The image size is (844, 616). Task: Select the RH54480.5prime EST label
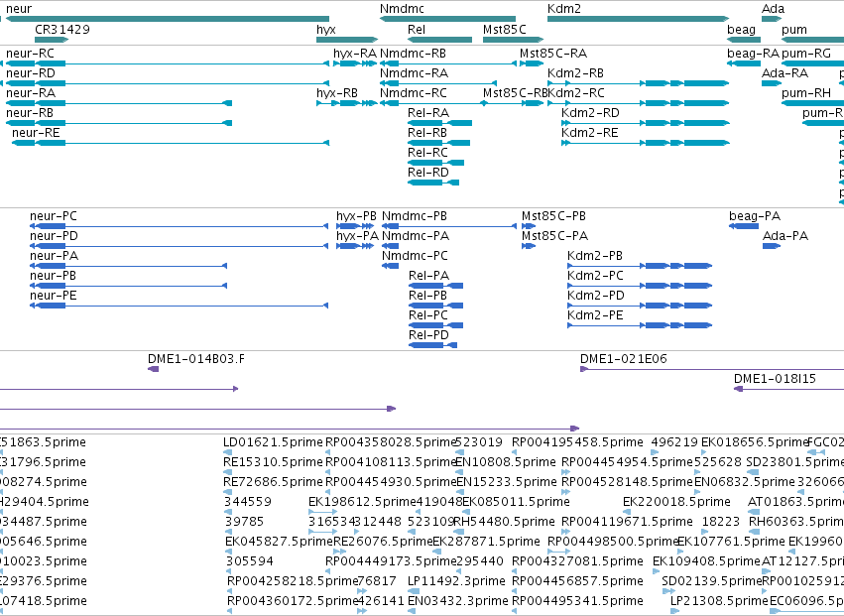point(504,522)
